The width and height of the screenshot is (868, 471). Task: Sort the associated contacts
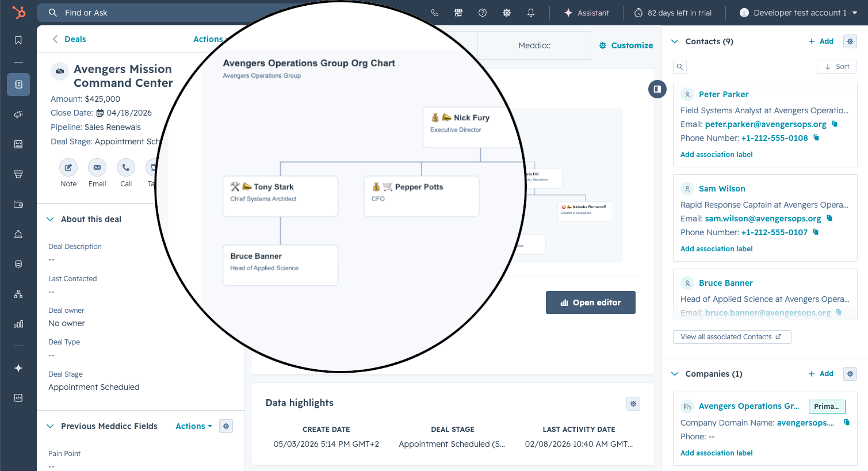click(x=837, y=67)
